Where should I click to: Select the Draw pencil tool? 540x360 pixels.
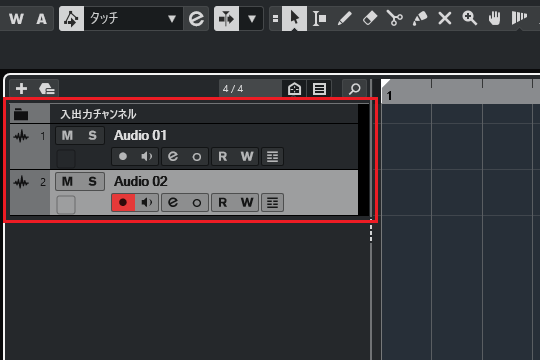click(344, 18)
